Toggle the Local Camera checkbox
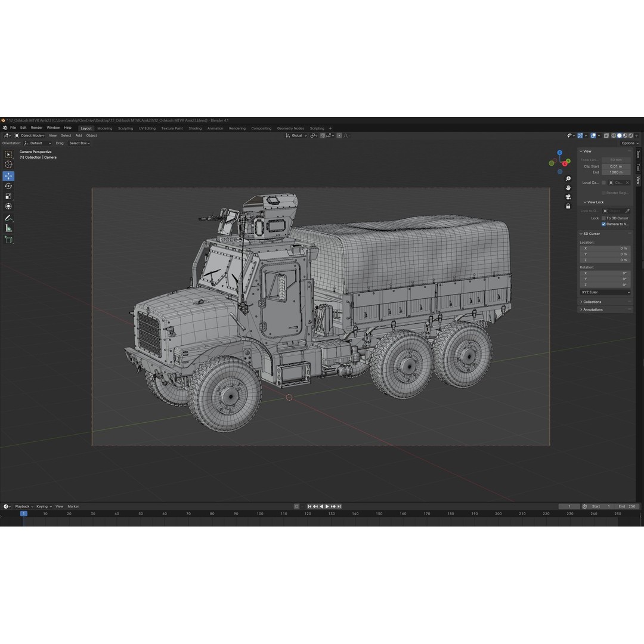Viewport: 644px width, 644px height. tap(604, 182)
